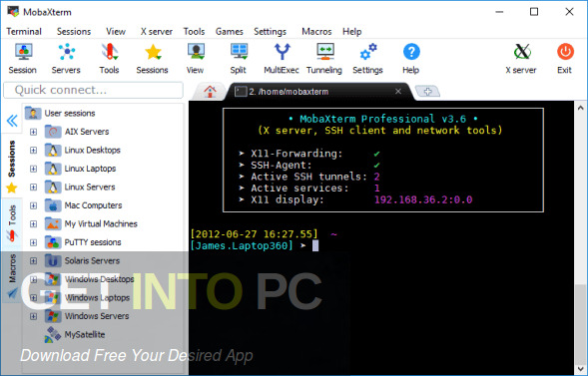The height and width of the screenshot is (376, 588).
Task: Select the Windows Laptops tree item label
Action: (97, 298)
